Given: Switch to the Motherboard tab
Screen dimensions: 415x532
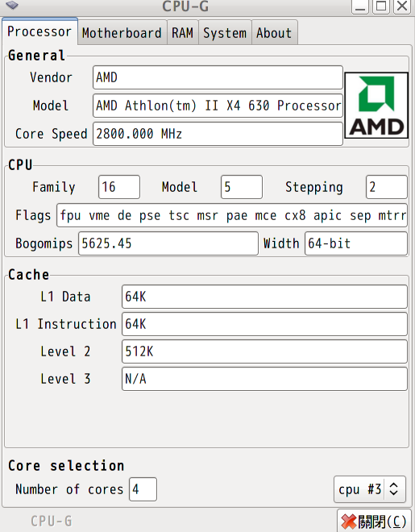Looking at the screenshot, I should (122, 33).
